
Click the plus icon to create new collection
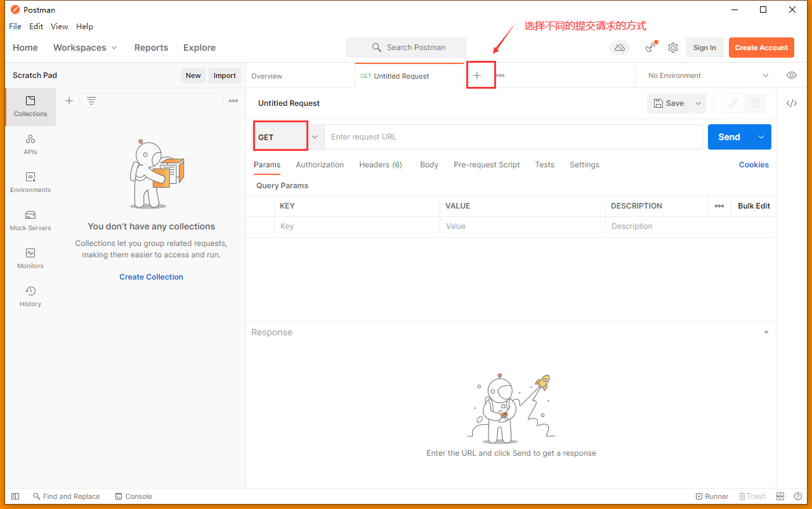pos(69,101)
